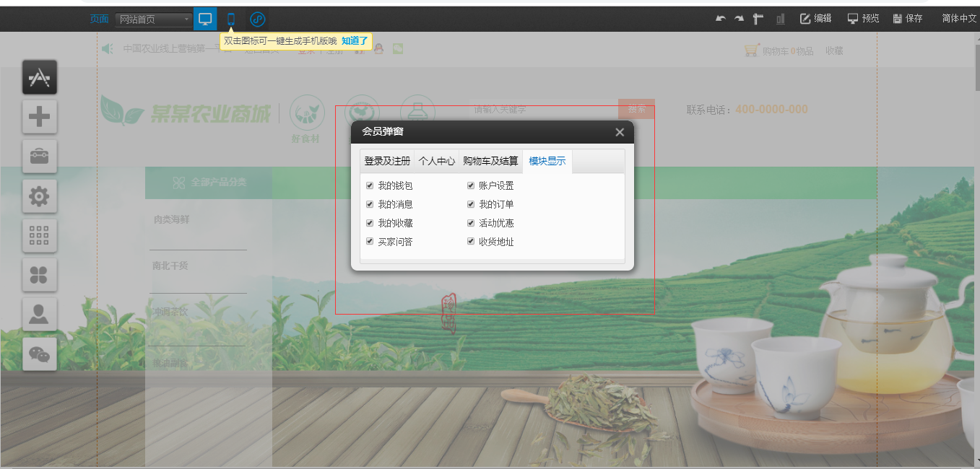Uncheck the 账户设置 checkbox
The width and height of the screenshot is (980, 469).
[x=471, y=186]
